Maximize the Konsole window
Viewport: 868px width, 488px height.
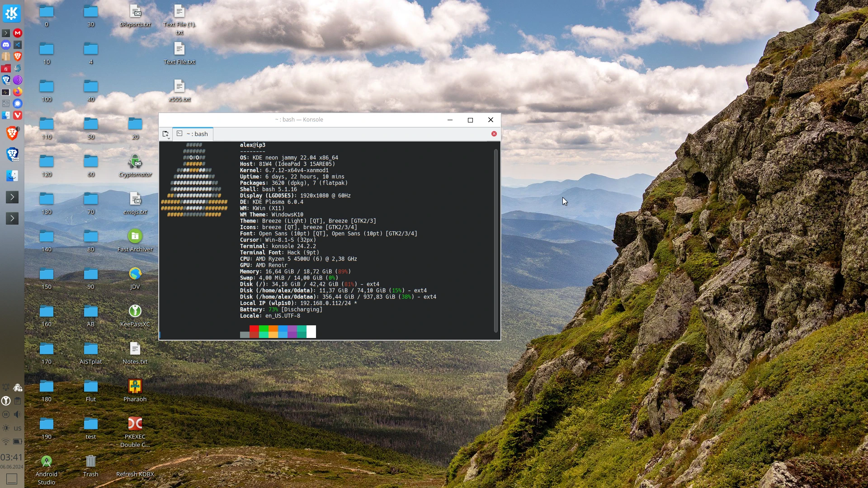[470, 120]
